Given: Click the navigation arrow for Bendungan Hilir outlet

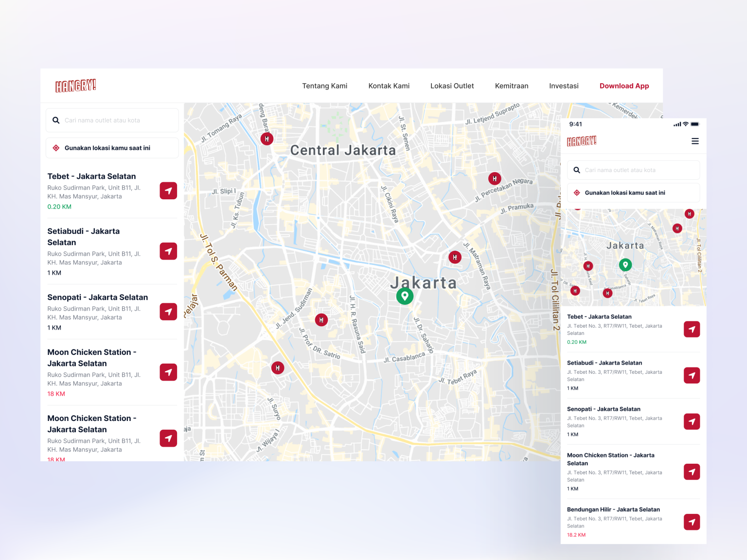Looking at the screenshot, I should coord(692,522).
